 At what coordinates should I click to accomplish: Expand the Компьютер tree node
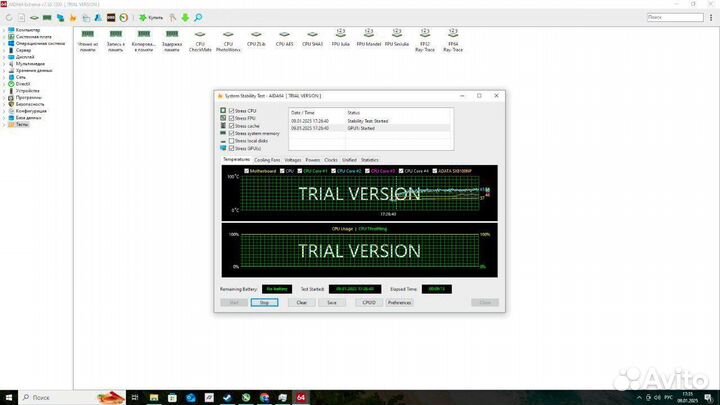point(3,31)
